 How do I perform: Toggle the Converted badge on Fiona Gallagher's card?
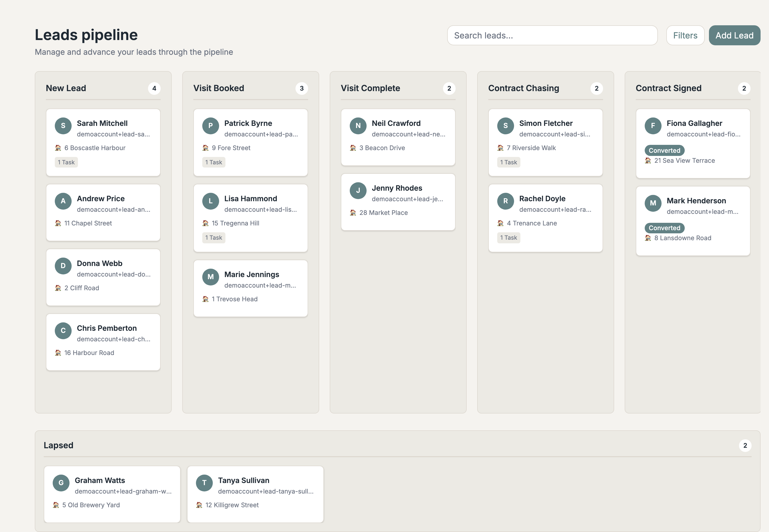tap(664, 150)
